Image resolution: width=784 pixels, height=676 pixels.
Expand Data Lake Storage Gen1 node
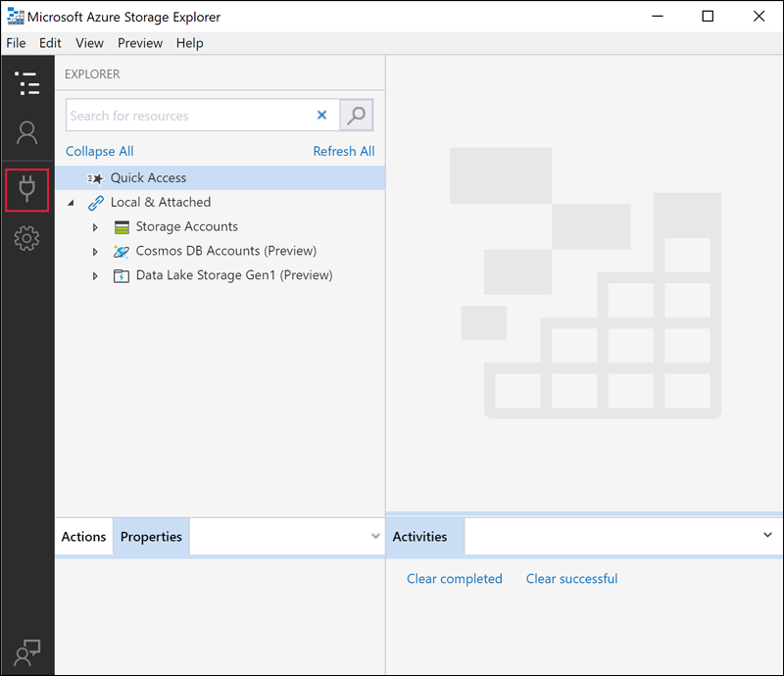[x=95, y=276]
